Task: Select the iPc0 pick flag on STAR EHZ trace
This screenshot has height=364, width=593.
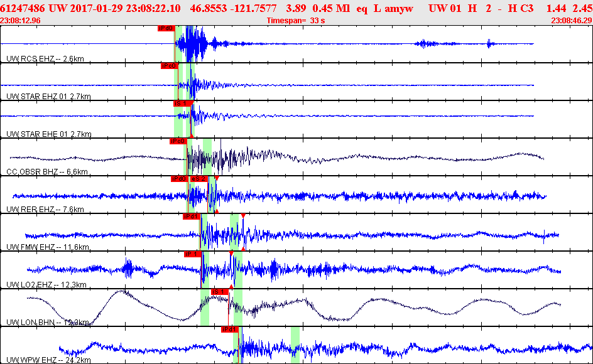Action: [x=169, y=66]
